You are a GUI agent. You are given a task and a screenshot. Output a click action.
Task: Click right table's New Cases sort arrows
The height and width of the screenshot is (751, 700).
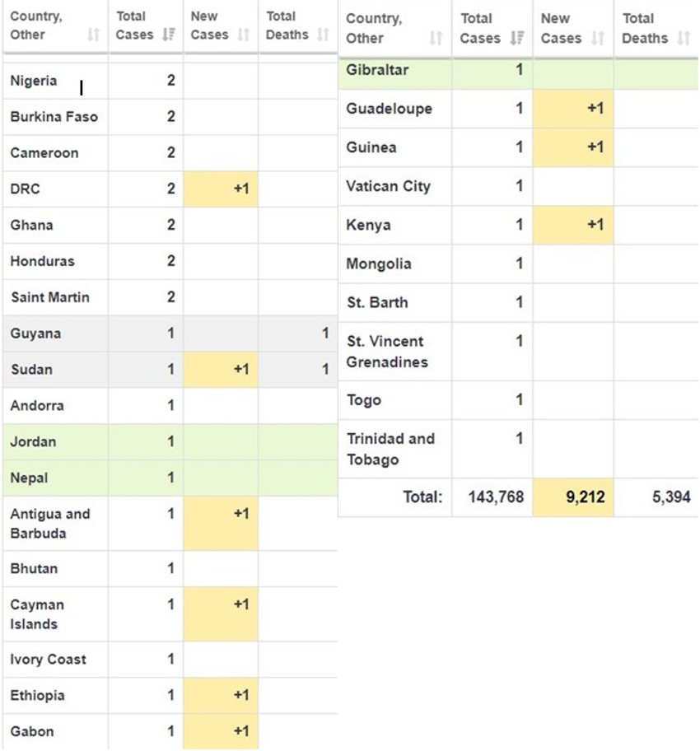[x=598, y=38]
